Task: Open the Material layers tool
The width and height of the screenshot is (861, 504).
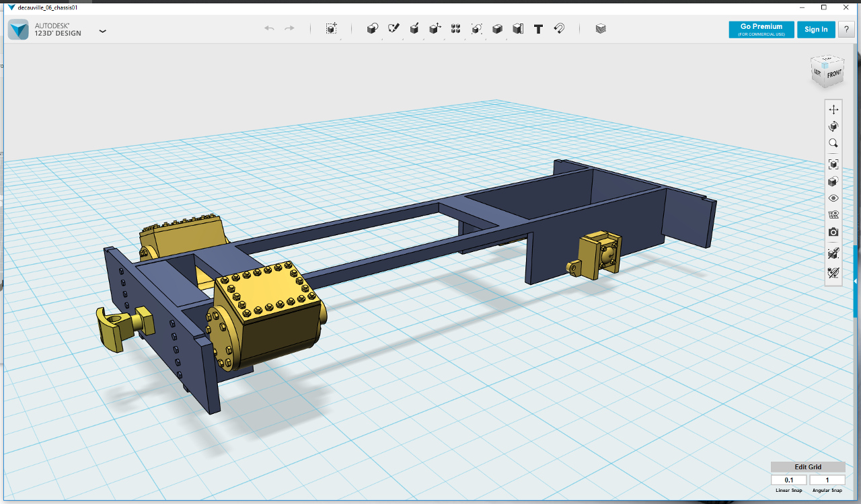Action: [601, 29]
